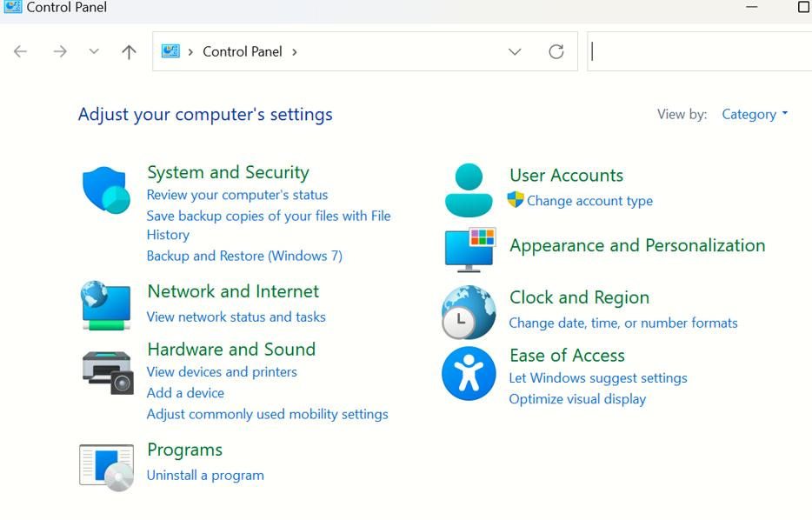The height and width of the screenshot is (520, 812).
Task: Open Appearance and Personalization monitor icon
Action: 470,250
